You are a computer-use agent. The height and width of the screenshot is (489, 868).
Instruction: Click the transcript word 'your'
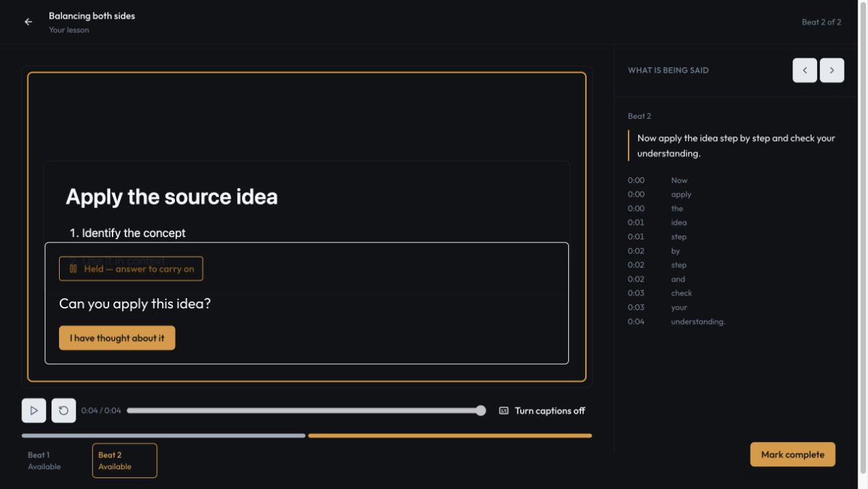[679, 308]
